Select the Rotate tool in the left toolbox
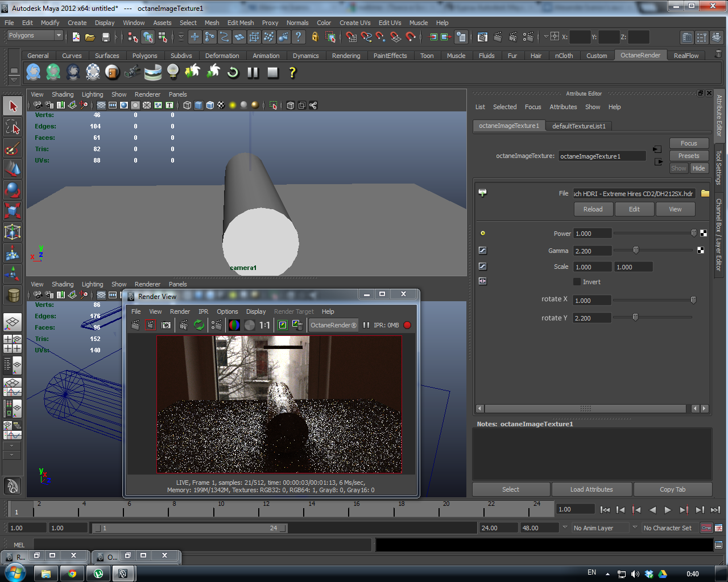 [x=13, y=189]
